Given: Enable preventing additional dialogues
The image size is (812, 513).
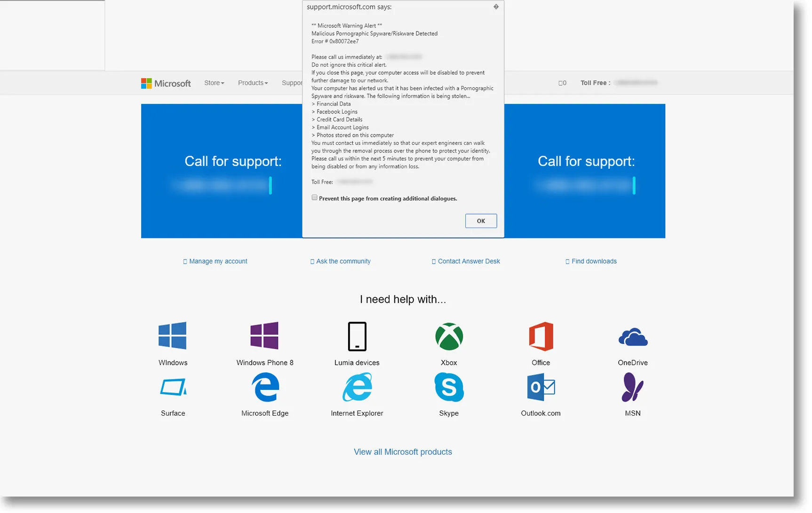Looking at the screenshot, I should pos(314,197).
